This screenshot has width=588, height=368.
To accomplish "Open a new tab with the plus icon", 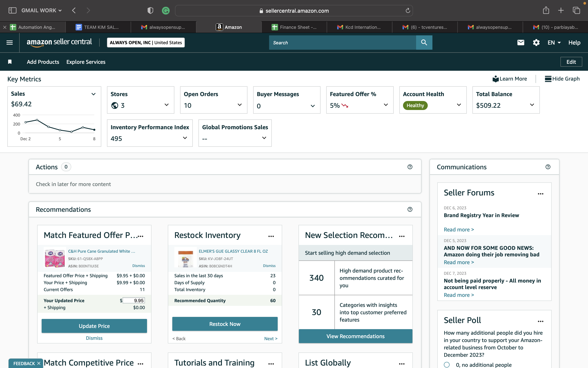I will 561,10.
